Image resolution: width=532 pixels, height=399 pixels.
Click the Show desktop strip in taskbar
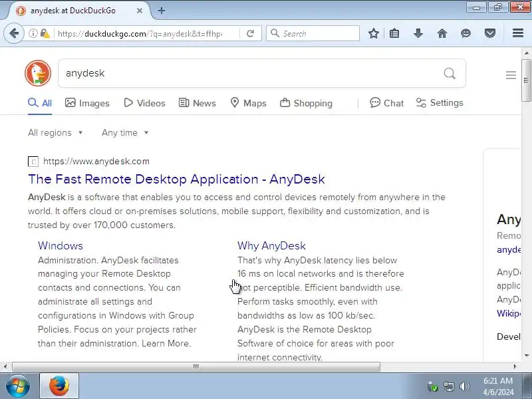point(528,386)
